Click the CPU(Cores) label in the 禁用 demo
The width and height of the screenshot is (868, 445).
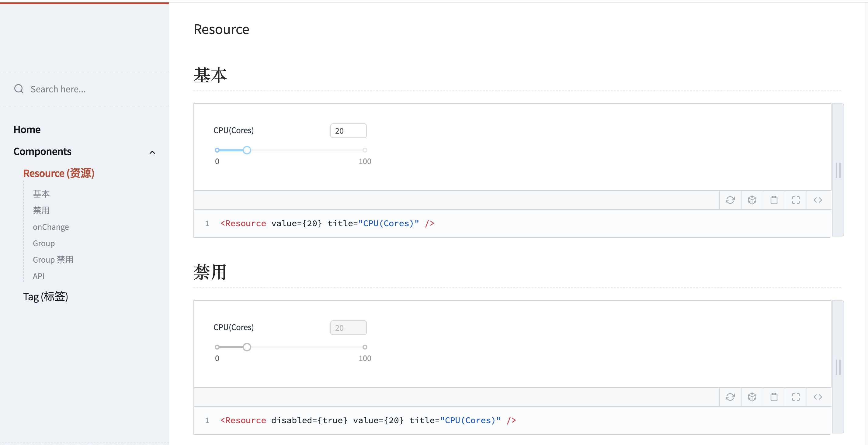(x=234, y=327)
